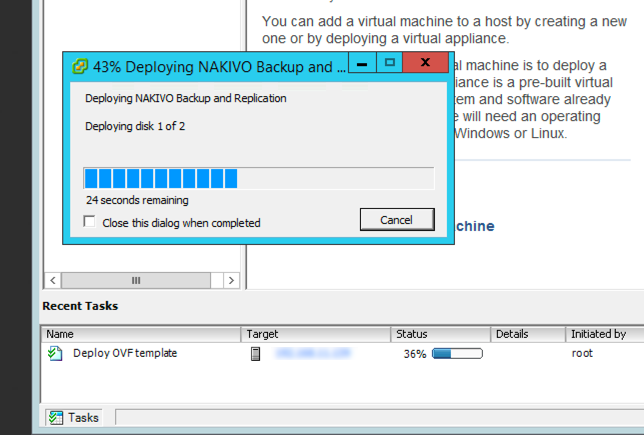
Task: Click the host icon in Target column
Action: coord(255,354)
